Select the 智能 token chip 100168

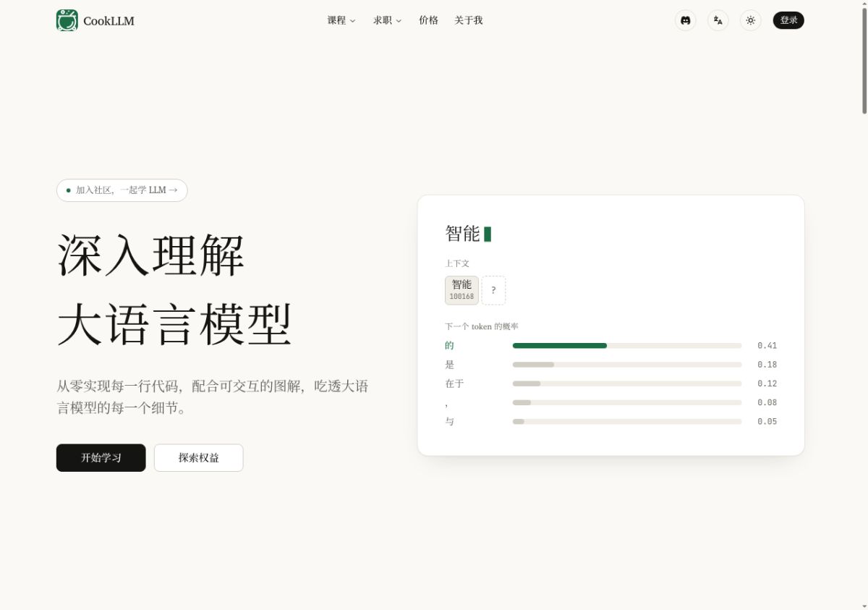(x=461, y=290)
